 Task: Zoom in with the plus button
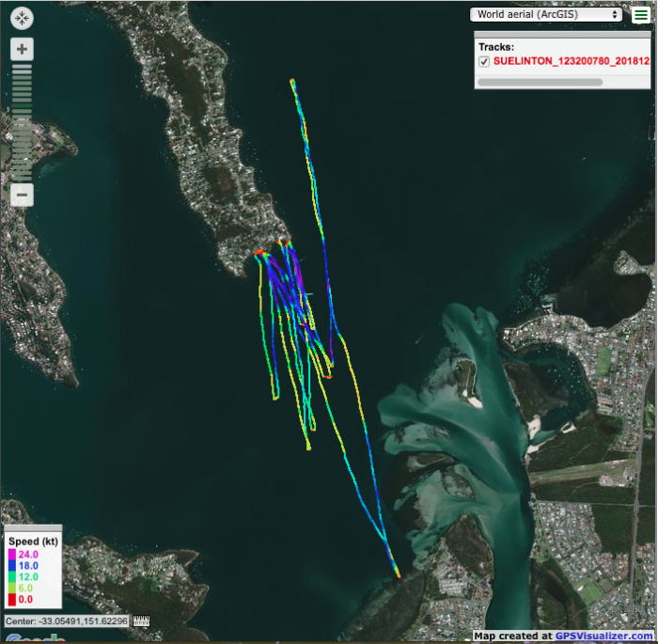tap(23, 50)
